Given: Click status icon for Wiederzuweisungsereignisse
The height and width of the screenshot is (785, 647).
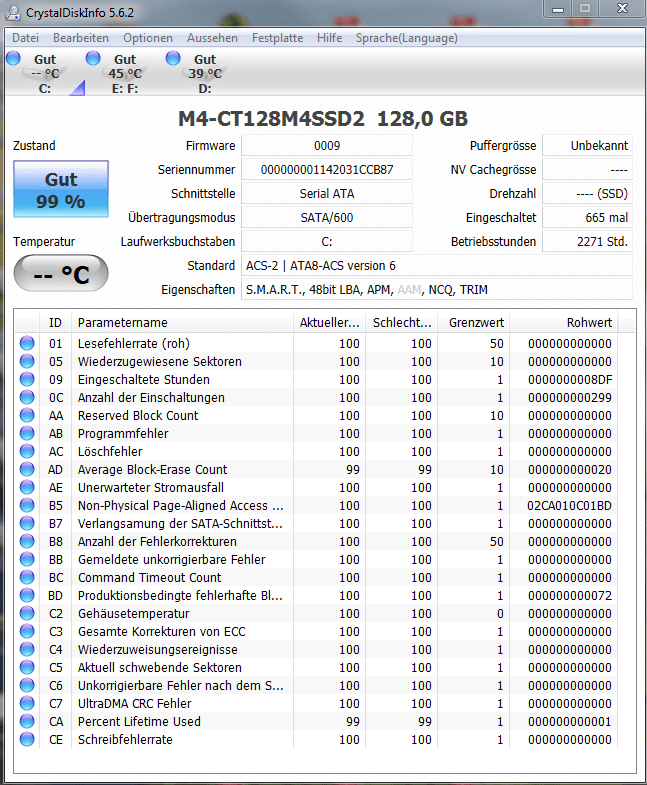Looking at the screenshot, I should 27,650.
